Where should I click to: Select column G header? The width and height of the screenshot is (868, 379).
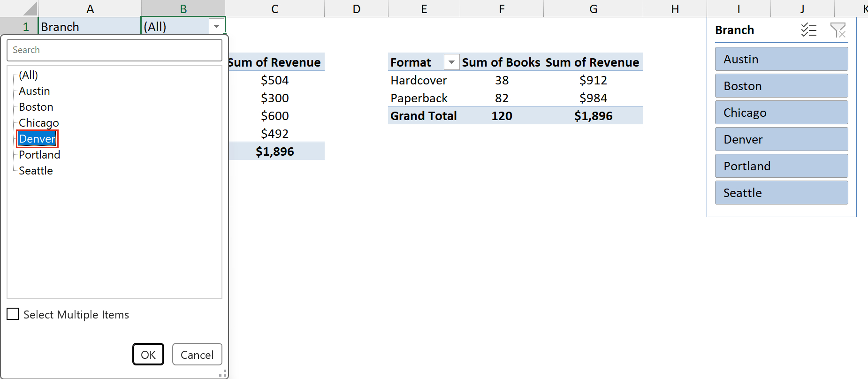tap(594, 8)
